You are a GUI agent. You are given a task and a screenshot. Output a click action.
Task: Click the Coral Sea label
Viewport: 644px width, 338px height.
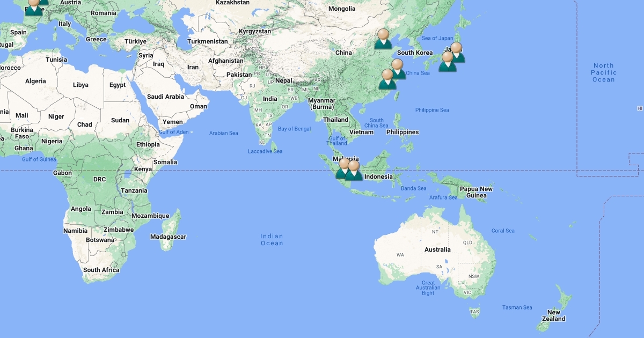[503, 231]
